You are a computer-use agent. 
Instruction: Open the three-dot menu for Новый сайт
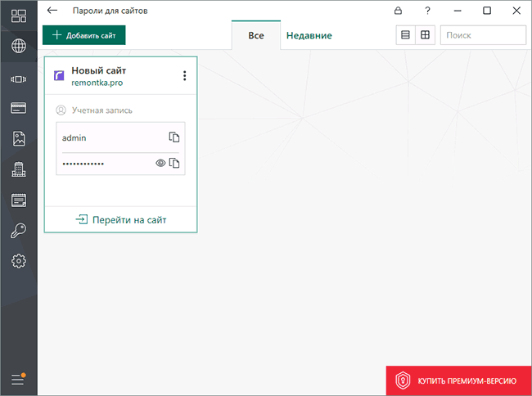(185, 75)
